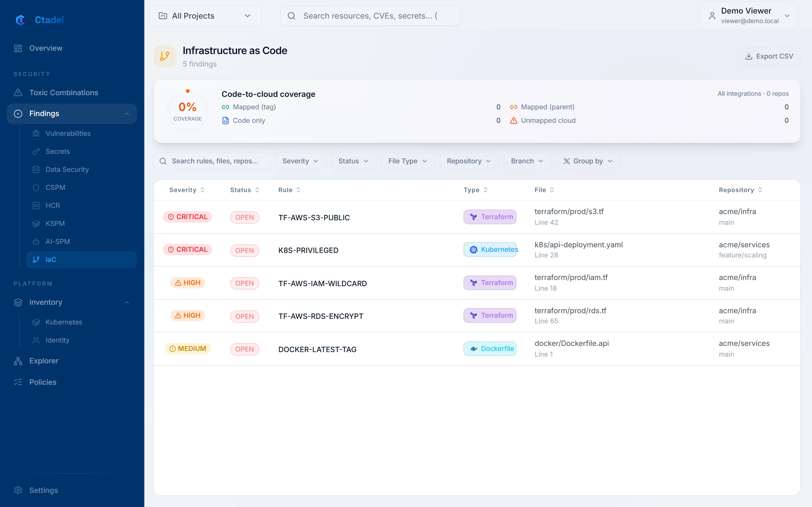The width and height of the screenshot is (812, 507).
Task: Select the Vulnerabilities bug icon
Action: point(36,134)
